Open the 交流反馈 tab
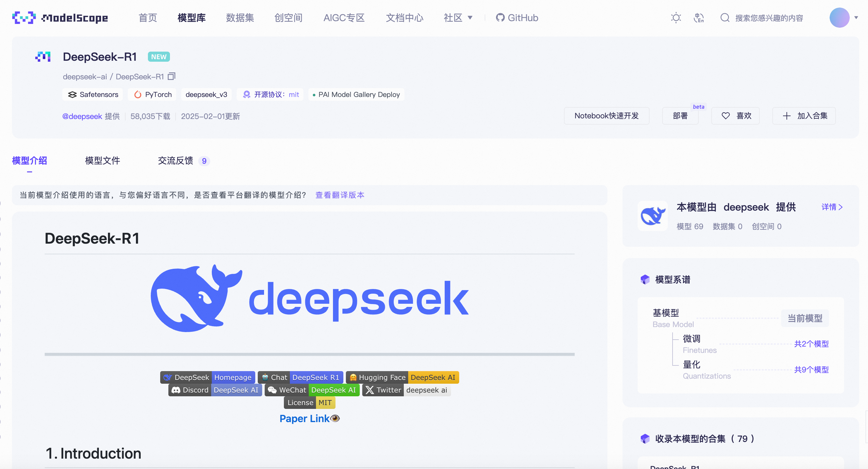Image resolution: width=868 pixels, height=469 pixels. tap(176, 161)
